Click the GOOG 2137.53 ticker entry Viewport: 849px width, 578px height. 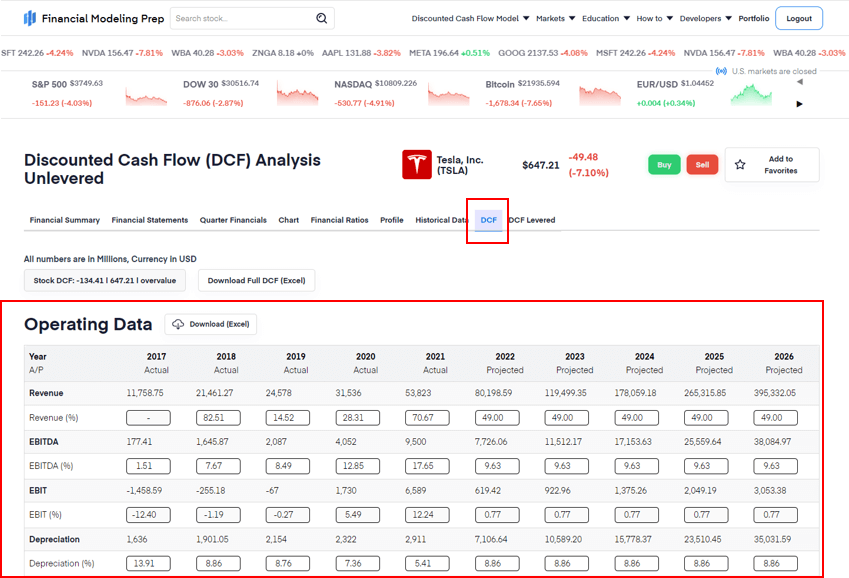(x=543, y=53)
